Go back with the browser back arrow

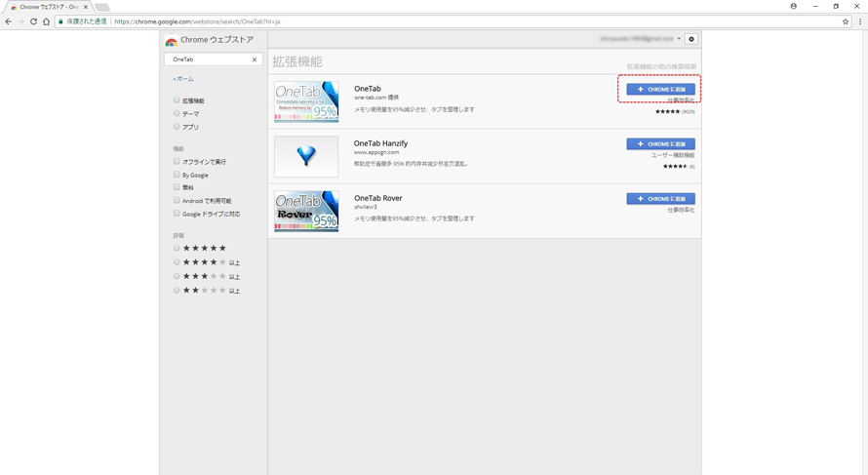coord(8,21)
